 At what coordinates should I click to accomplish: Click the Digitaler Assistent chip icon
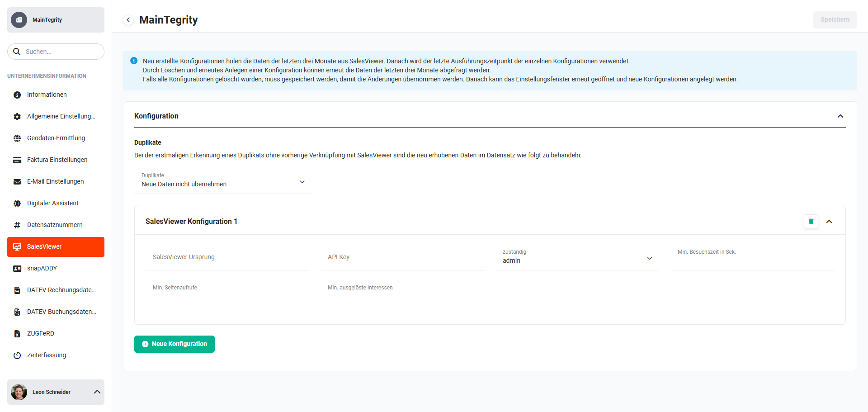[17, 204]
